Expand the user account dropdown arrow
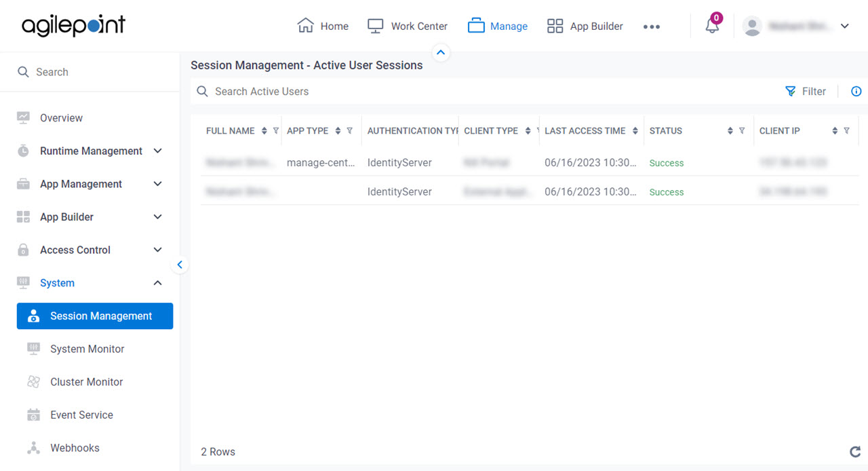 click(845, 26)
